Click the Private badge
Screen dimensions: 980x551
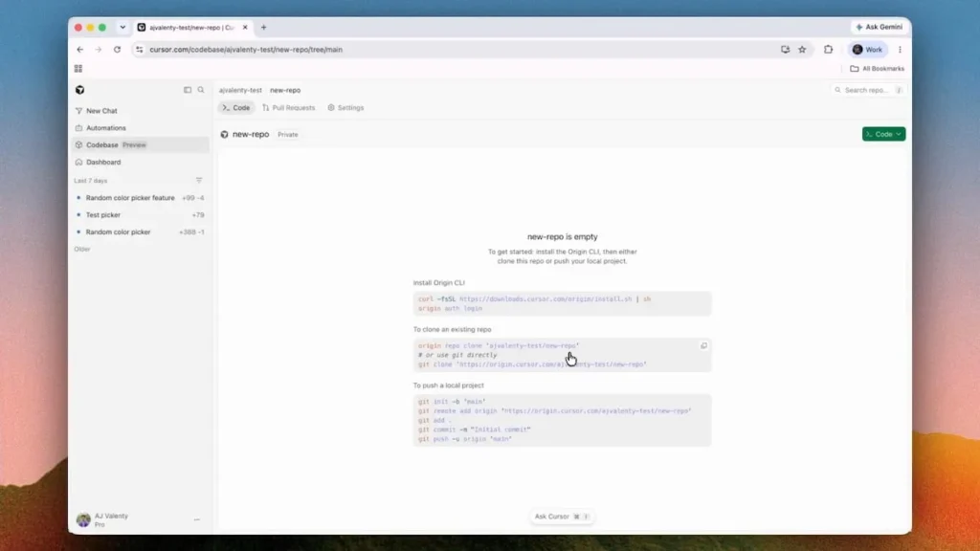288,134
